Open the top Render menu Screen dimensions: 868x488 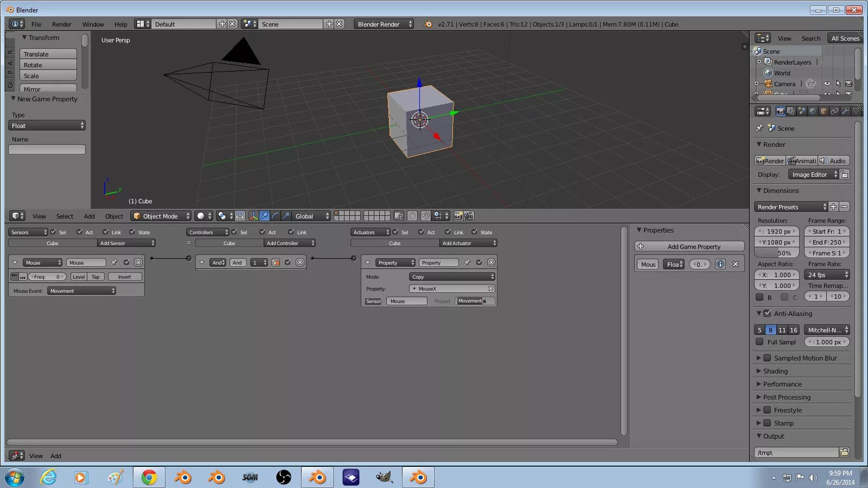(61, 24)
